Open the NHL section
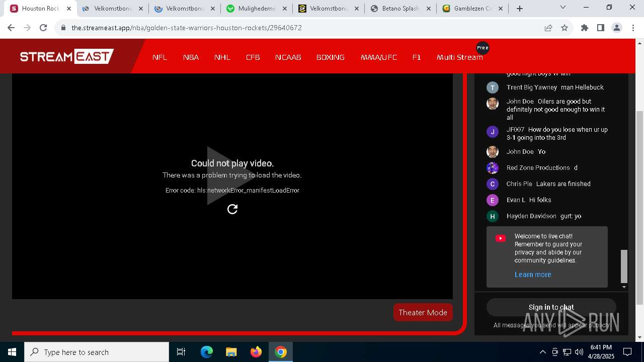The image size is (644, 362). [222, 57]
